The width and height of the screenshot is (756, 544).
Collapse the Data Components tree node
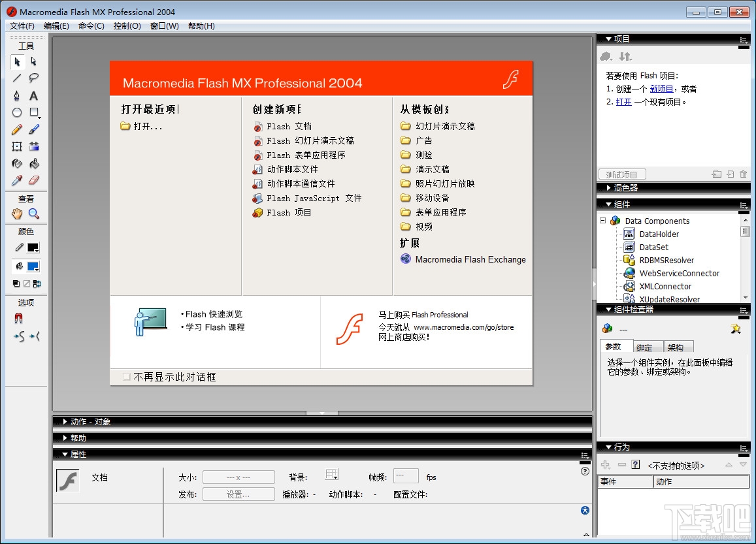[x=602, y=221]
